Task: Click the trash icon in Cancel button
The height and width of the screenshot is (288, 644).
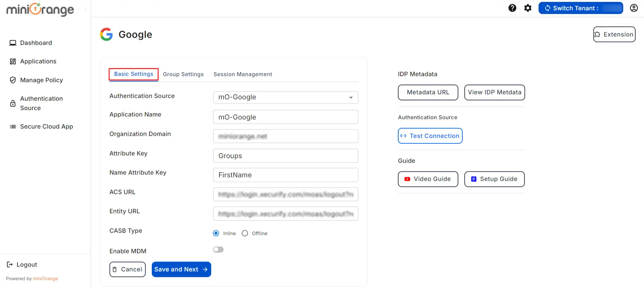Action: tap(115, 270)
